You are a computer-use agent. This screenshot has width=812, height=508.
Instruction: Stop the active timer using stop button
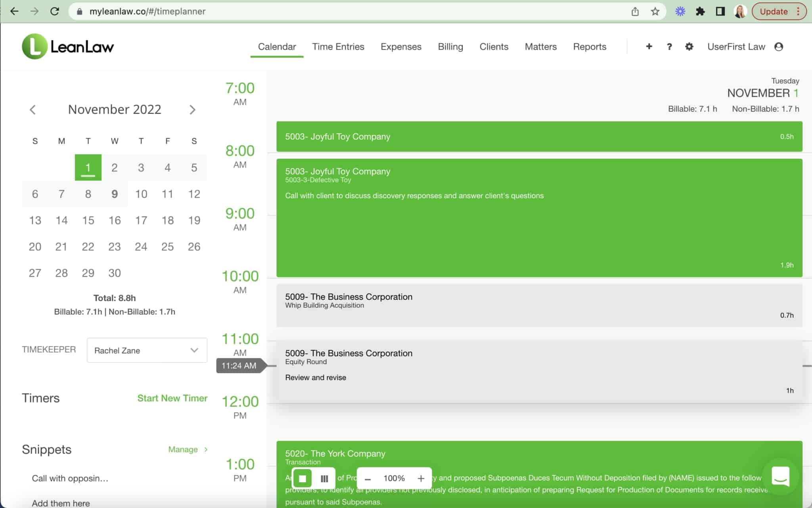click(x=303, y=479)
